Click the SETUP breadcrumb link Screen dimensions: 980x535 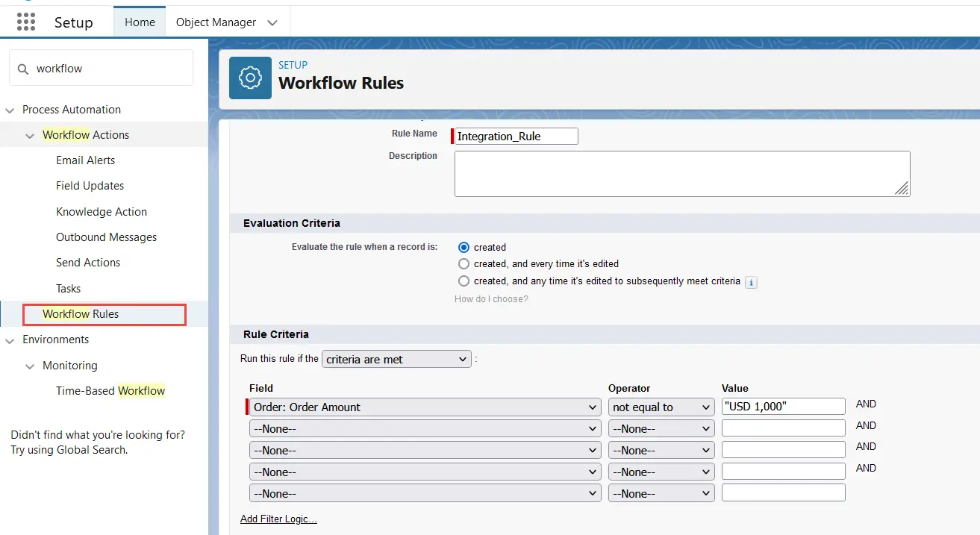pyautogui.click(x=293, y=65)
